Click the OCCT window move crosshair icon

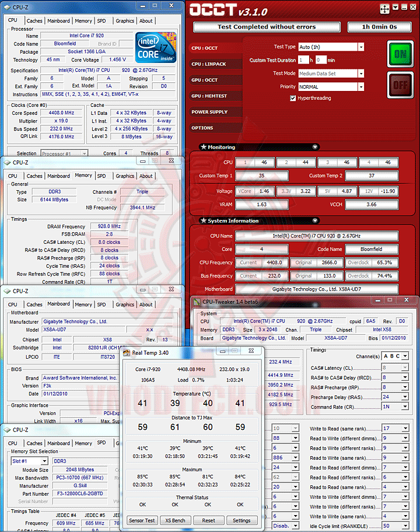(x=384, y=9)
